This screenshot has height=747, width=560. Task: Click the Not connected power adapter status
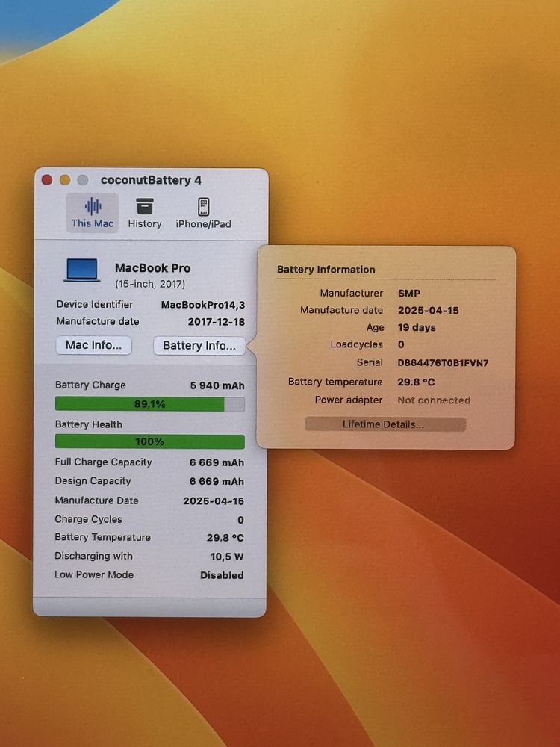point(434,400)
